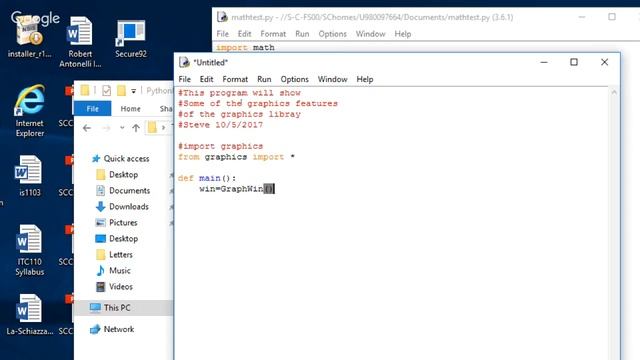Open the recent locations dropdown in Explorer
640x360 pixels.
[122, 128]
